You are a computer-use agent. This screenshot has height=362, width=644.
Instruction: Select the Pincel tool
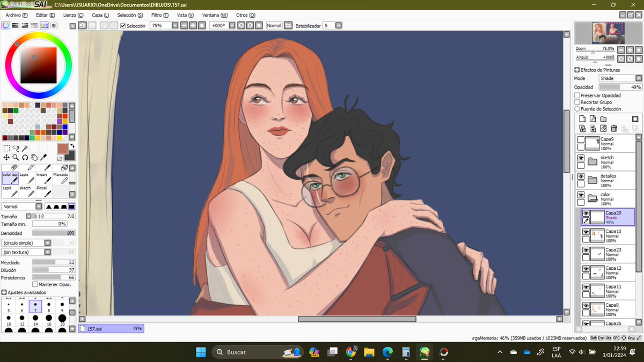coord(44,190)
